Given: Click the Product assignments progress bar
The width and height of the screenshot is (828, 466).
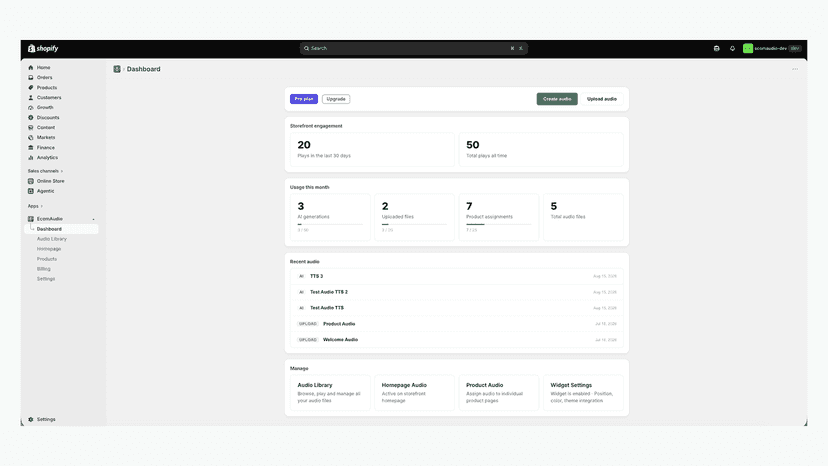Looking at the screenshot, I should (498, 225).
